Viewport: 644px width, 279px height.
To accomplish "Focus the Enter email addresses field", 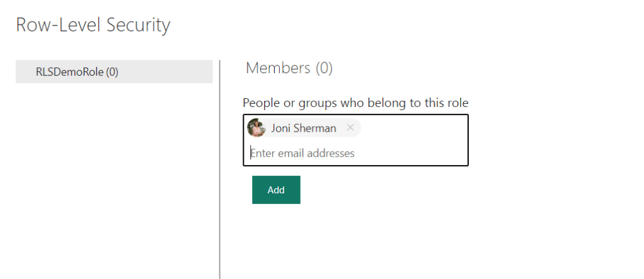I will pos(353,153).
